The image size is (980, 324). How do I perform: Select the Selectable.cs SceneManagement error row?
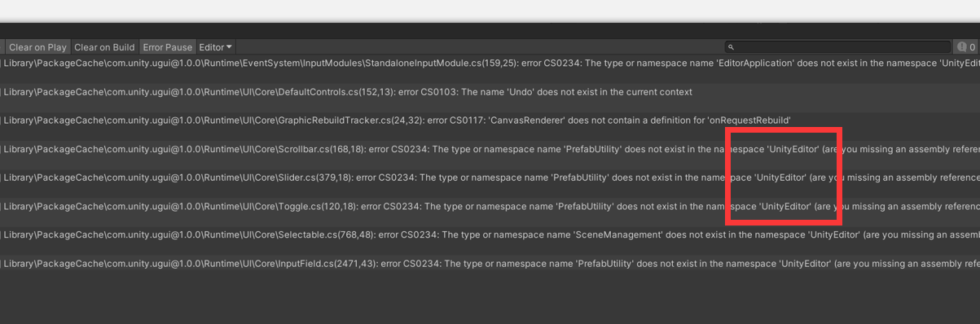coord(490,235)
